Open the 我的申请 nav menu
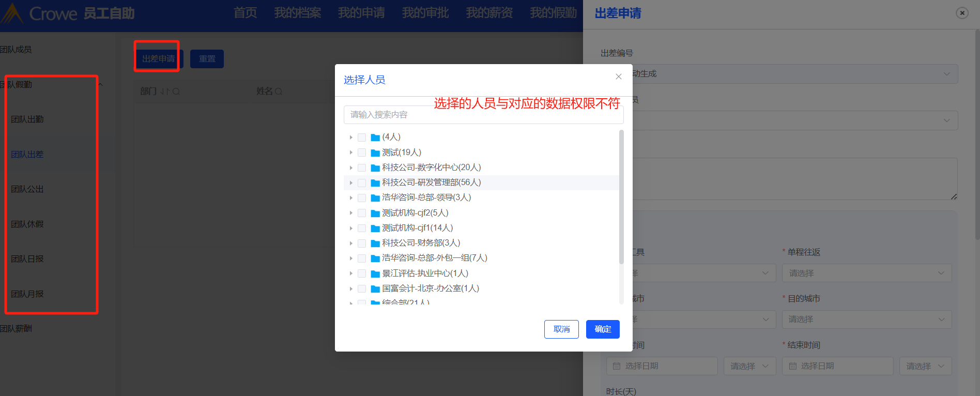Image resolution: width=980 pixels, height=396 pixels. coord(361,13)
